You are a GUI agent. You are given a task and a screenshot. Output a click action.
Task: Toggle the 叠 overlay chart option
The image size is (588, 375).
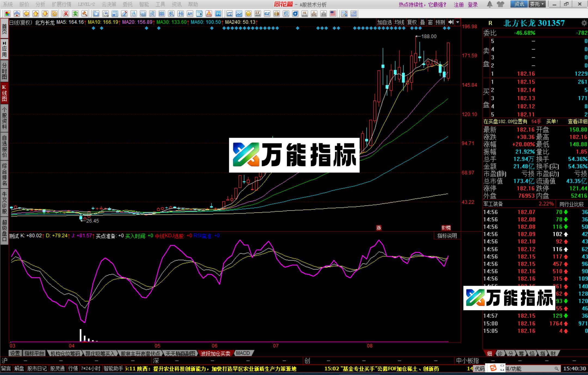coord(422,23)
